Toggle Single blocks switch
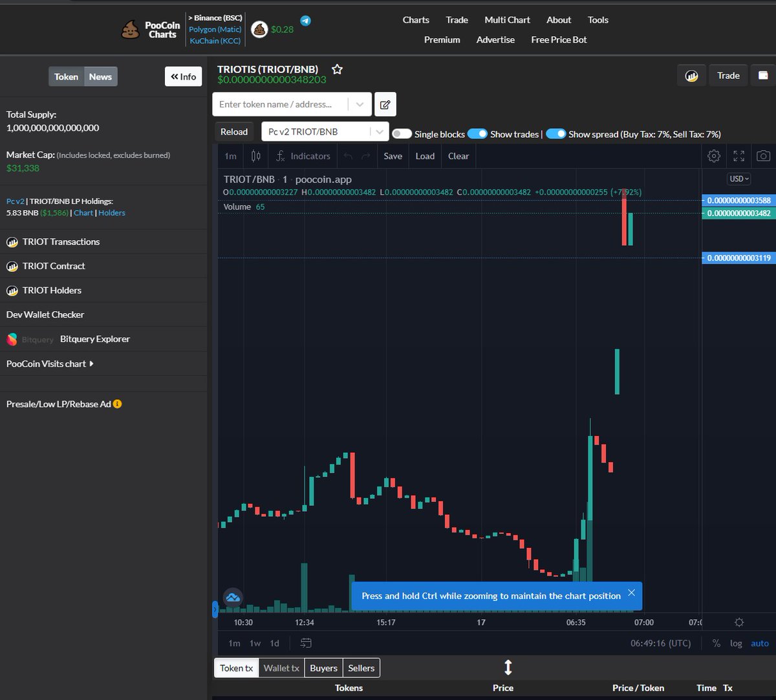Image resolution: width=776 pixels, height=700 pixels. point(402,134)
